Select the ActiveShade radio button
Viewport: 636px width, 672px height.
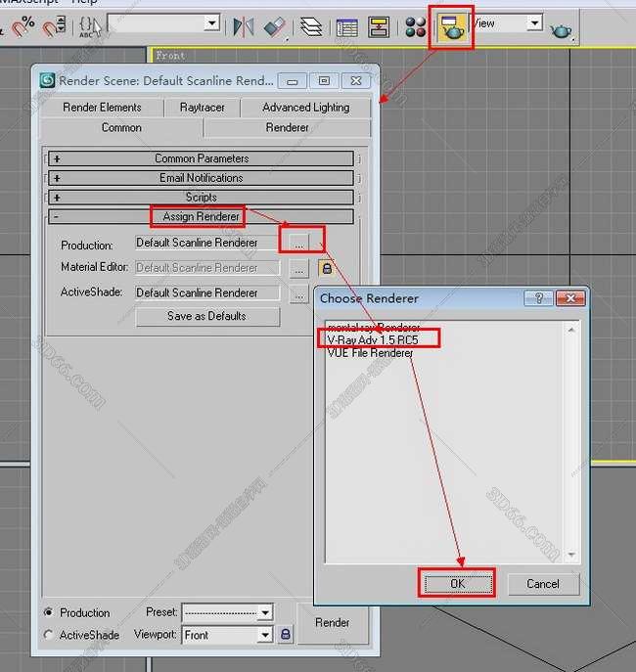49,635
